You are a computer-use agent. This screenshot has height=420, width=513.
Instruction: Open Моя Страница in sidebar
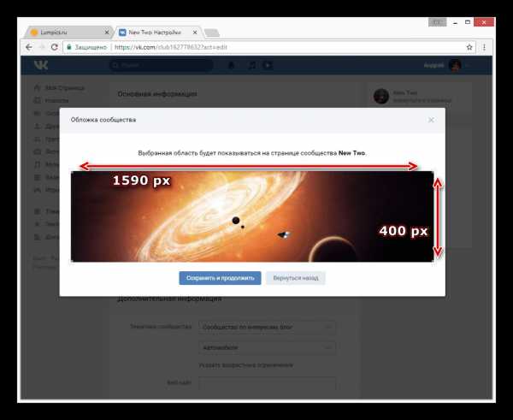pyautogui.click(x=60, y=88)
